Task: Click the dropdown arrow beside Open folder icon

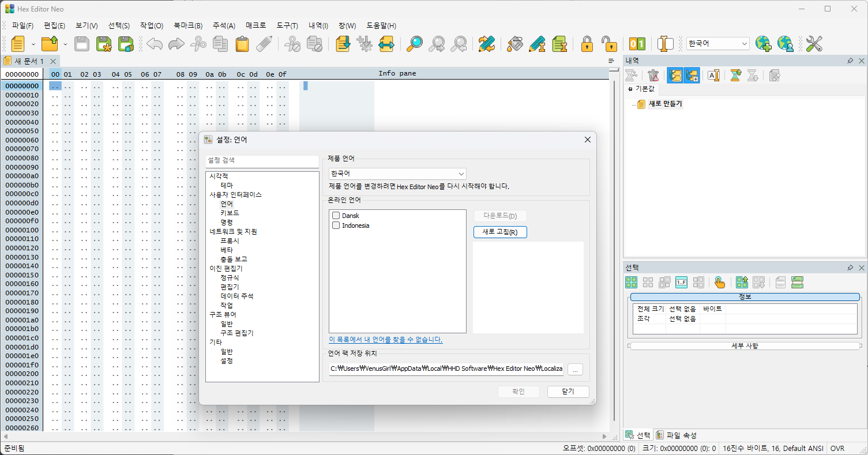Action: coord(65,44)
